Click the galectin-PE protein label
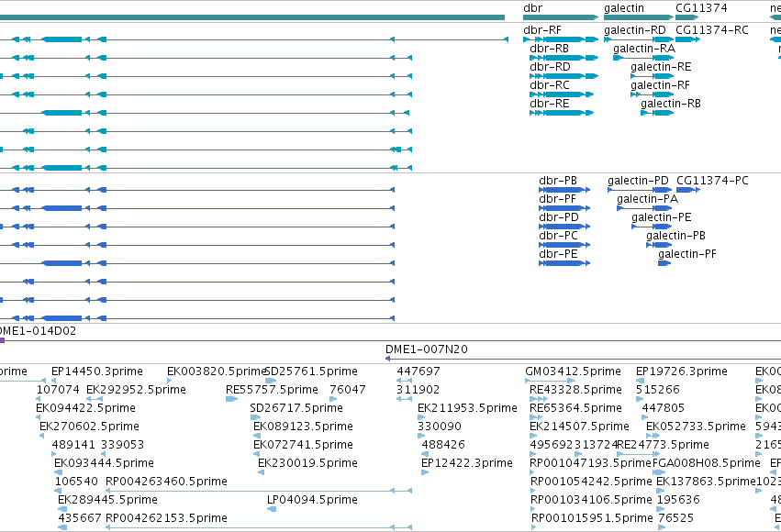 click(x=662, y=217)
